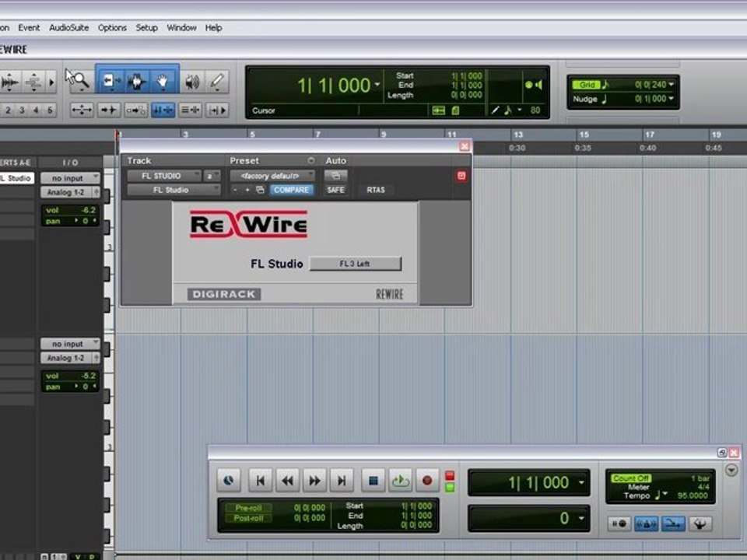Toggle Count Off in the Transport window
This screenshot has height=560, width=747.
631,478
